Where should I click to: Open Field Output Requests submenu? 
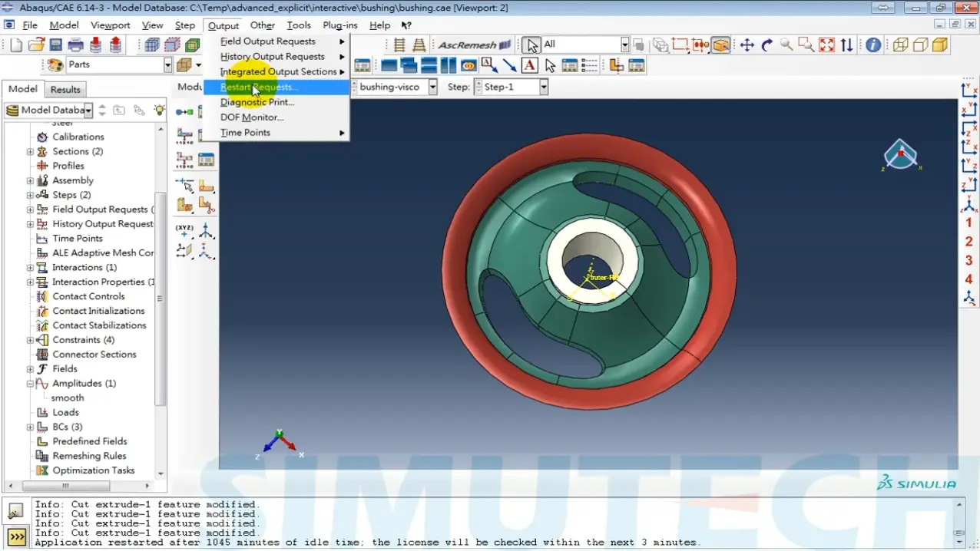(276, 41)
